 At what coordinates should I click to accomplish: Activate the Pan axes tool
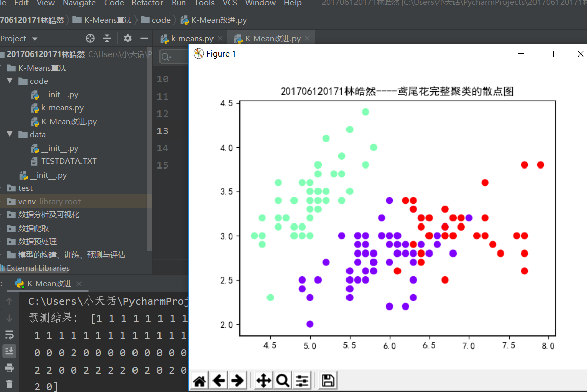coord(263,381)
